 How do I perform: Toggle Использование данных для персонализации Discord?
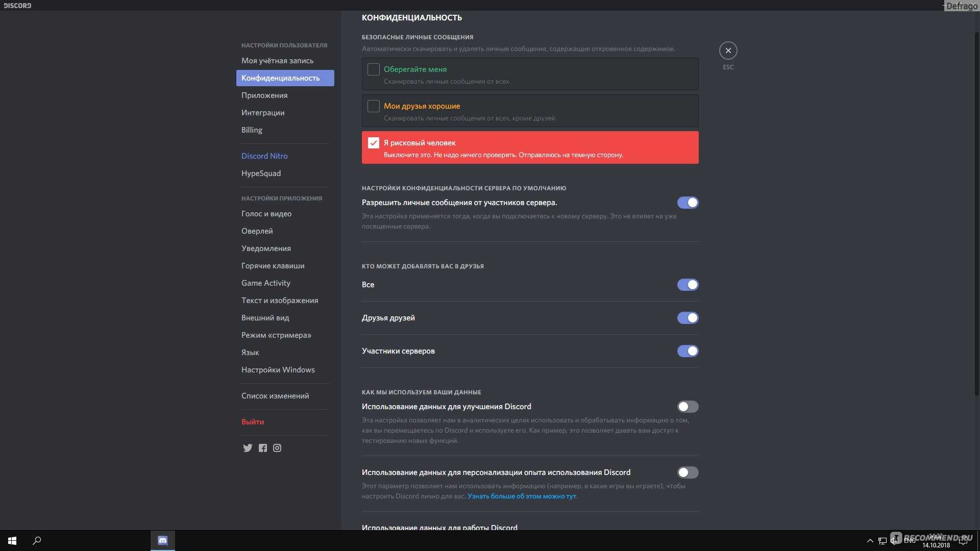click(x=687, y=472)
